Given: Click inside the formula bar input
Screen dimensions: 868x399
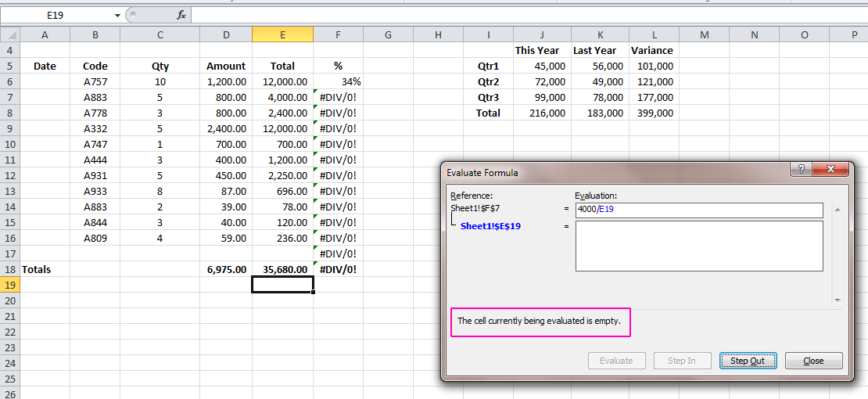Looking at the screenshot, I should coord(529,16).
